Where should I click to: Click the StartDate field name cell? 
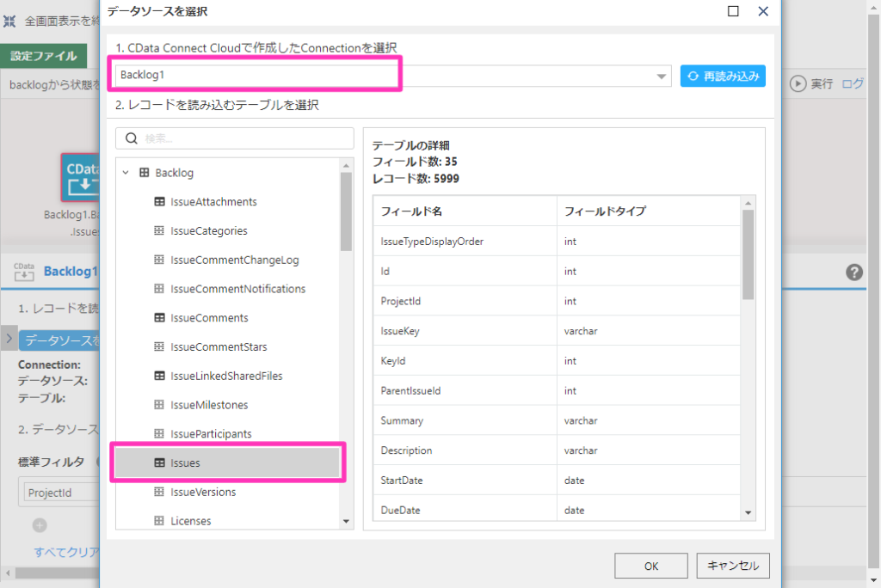[x=465, y=481]
